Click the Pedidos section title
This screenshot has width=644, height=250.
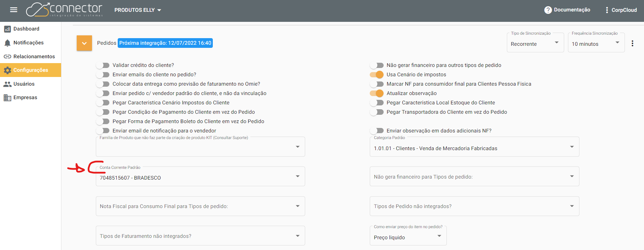tap(107, 43)
